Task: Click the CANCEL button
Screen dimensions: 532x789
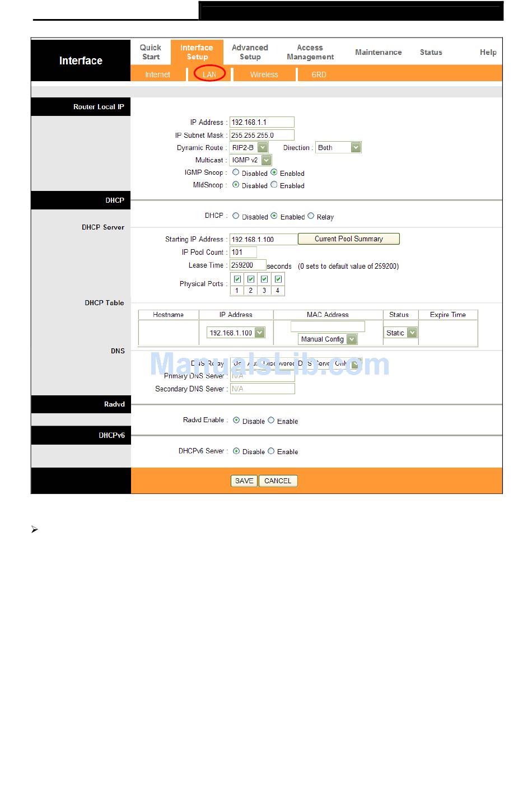Action: [x=278, y=480]
